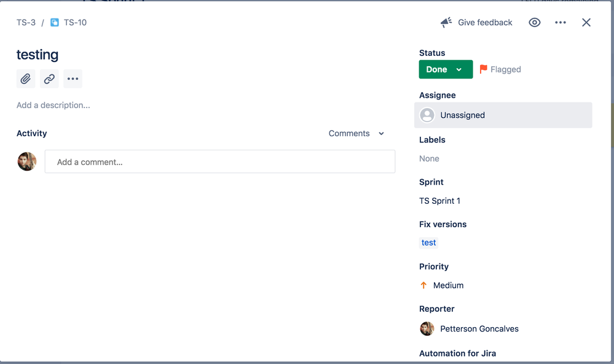Open the watch options eye icon

pyautogui.click(x=534, y=22)
